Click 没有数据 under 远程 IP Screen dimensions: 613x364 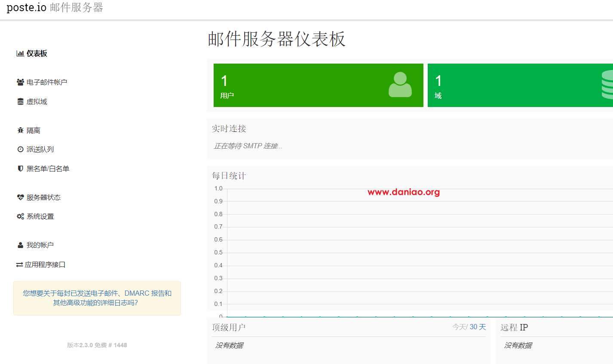pos(518,346)
